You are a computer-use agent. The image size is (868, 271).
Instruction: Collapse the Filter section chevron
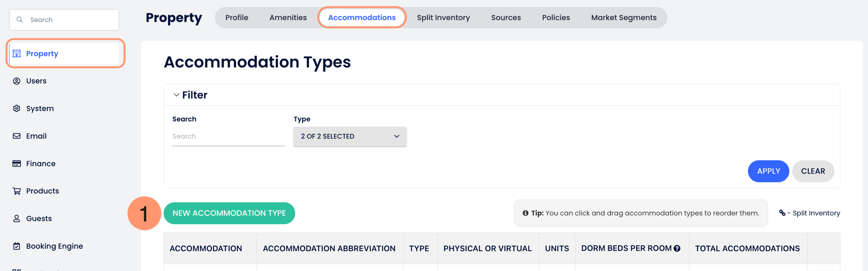click(176, 95)
